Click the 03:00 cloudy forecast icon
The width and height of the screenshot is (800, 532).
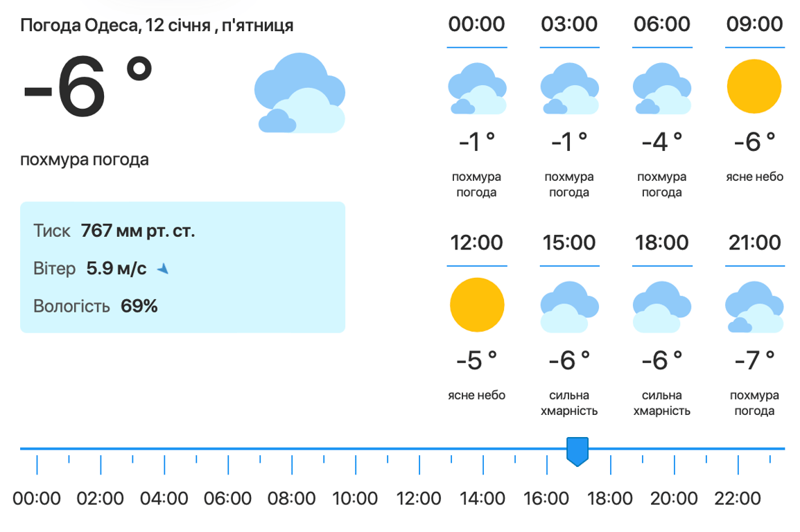click(569, 88)
